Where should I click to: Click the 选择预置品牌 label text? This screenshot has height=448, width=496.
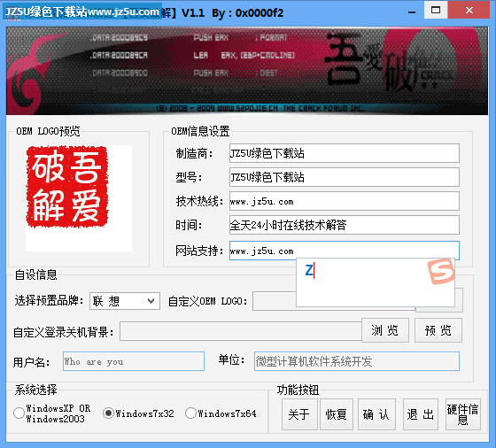pyautogui.click(x=49, y=301)
